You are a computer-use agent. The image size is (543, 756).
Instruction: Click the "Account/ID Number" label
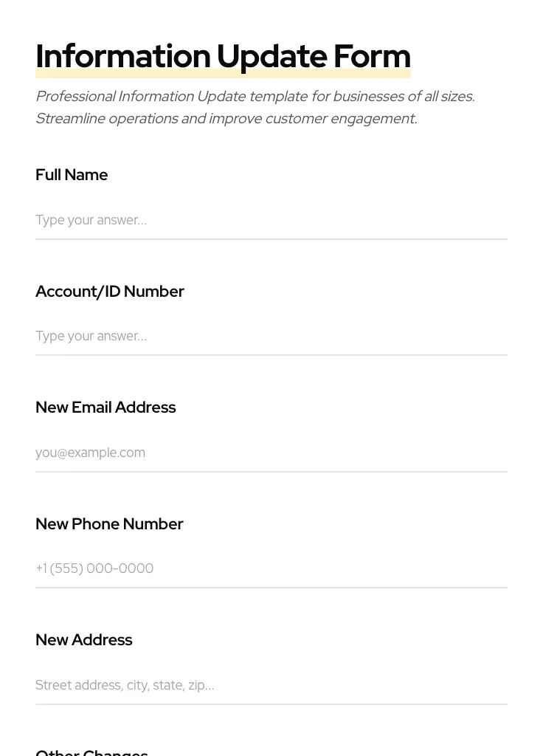point(110,292)
